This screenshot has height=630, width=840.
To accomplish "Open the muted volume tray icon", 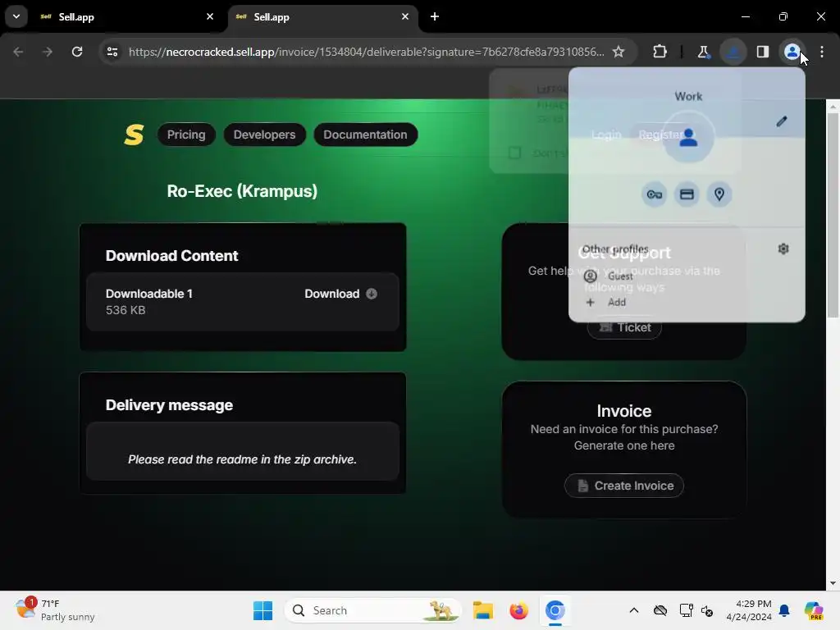I will coord(707,610).
